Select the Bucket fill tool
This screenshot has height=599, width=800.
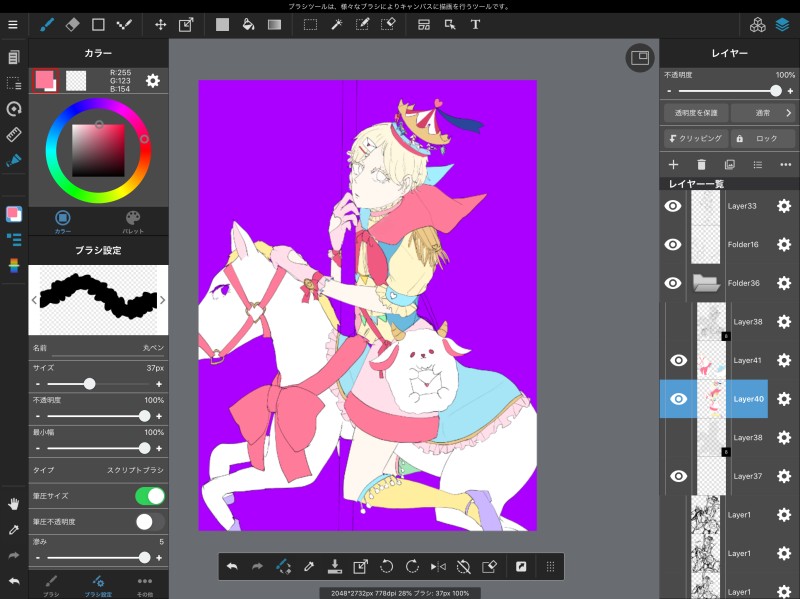coord(248,24)
